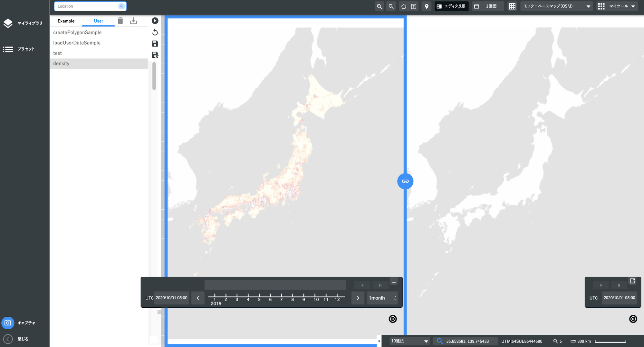644x347 pixels.
Task: Open the 1-screen layout dropdown
Action: [488, 6]
